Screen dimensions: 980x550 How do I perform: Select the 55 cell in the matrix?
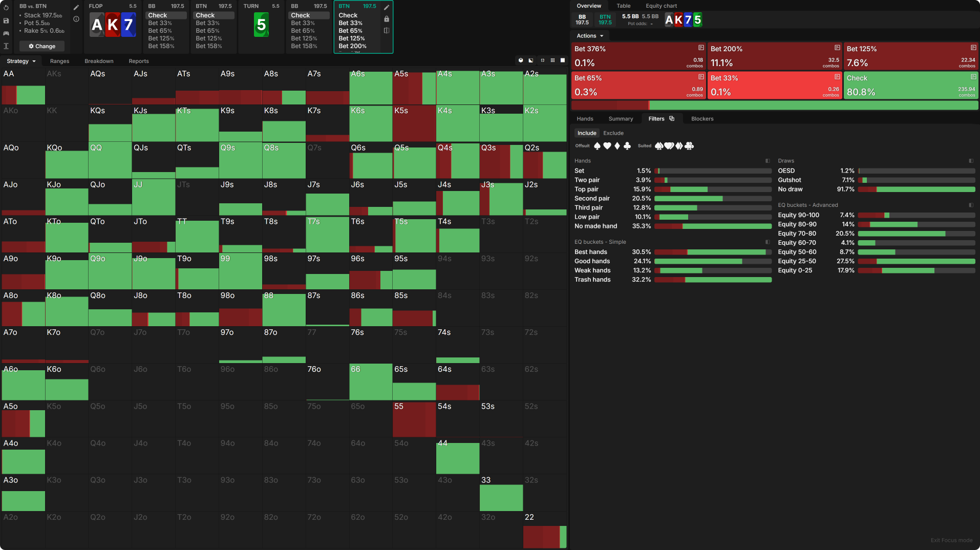click(x=414, y=419)
